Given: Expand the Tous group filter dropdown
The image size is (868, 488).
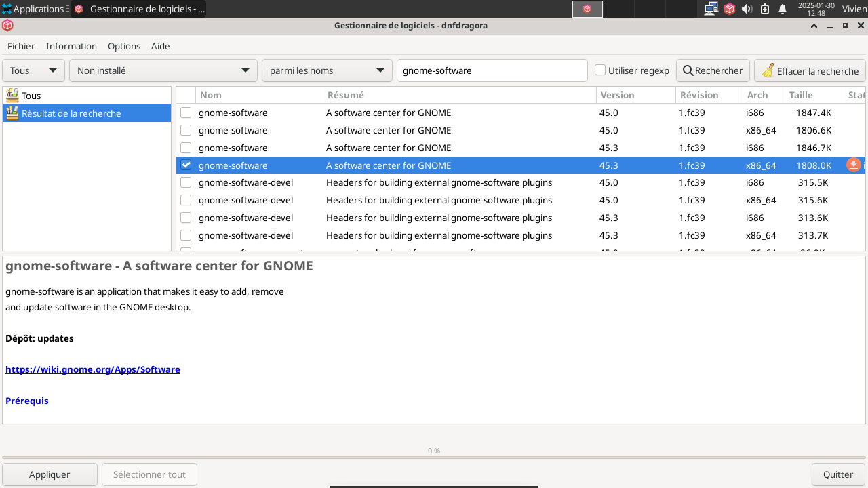Looking at the screenshot, I should pos(34,70).
